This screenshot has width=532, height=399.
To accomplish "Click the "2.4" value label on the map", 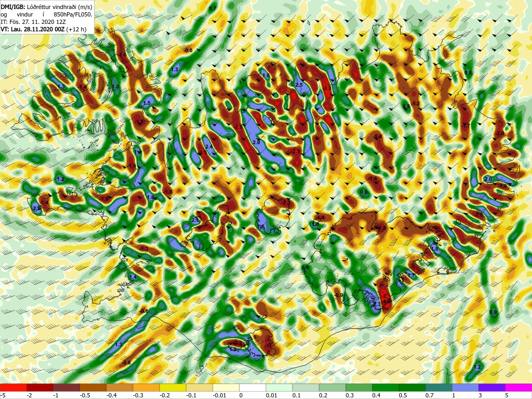I will (x=209, y=147).
